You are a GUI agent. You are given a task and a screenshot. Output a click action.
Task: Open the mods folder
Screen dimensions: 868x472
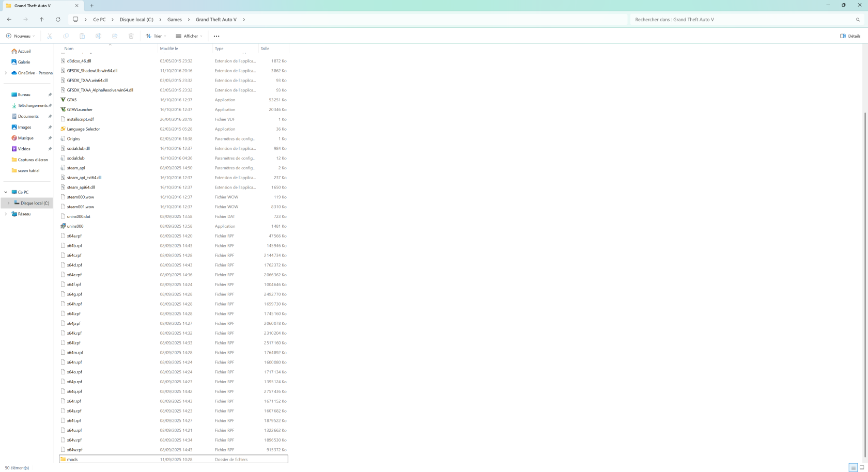(x=72, y=460)
